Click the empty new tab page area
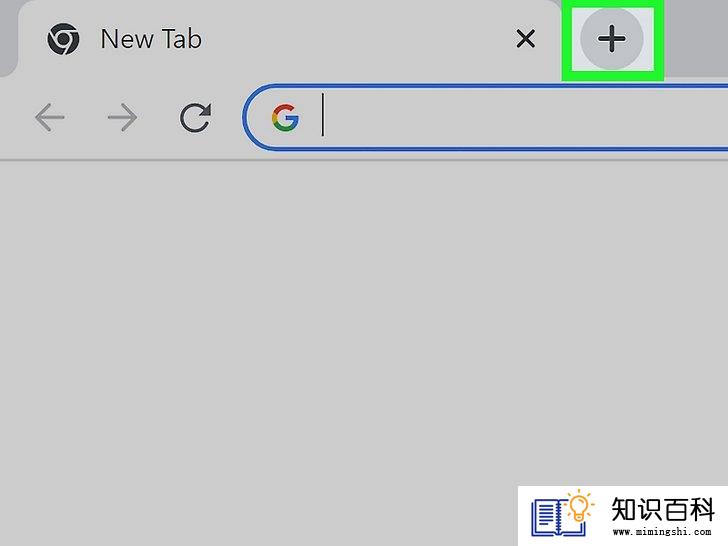This screenshot has width=728, height=546. click(x=325, y=325)
